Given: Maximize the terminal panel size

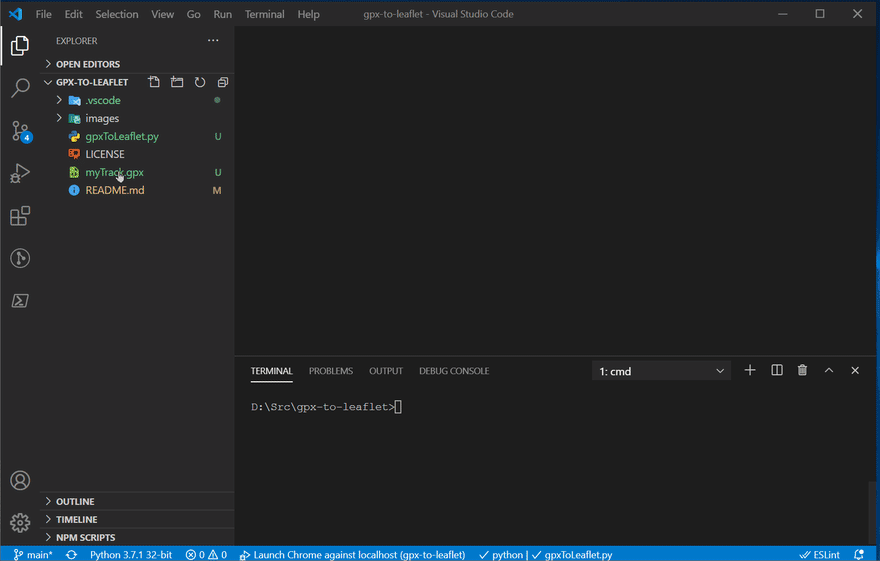Looking at the screenshot, I should coord(829,370).
